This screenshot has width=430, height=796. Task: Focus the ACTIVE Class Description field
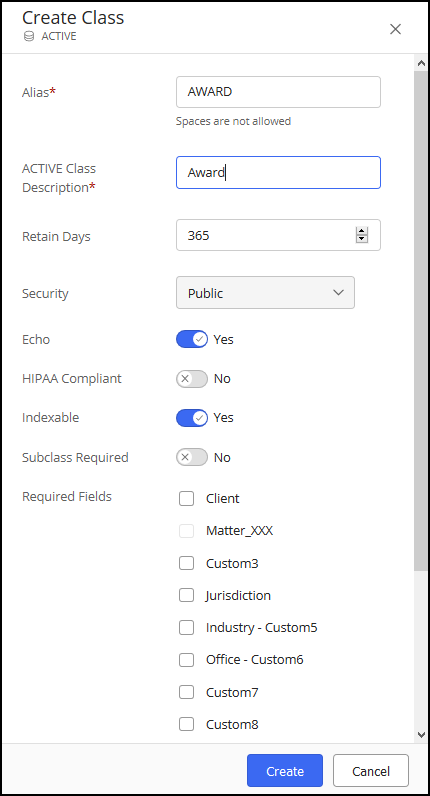click(278, 173)
